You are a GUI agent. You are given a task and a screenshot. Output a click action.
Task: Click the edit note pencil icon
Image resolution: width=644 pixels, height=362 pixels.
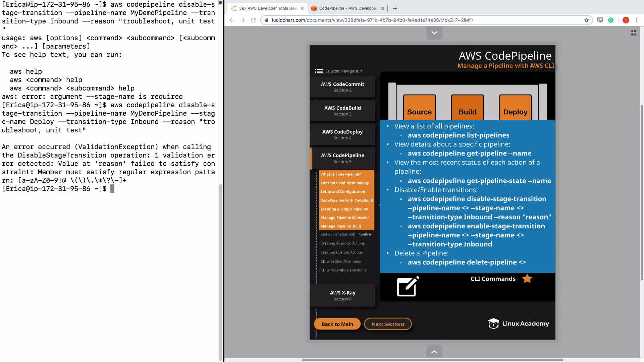[408, 287]
